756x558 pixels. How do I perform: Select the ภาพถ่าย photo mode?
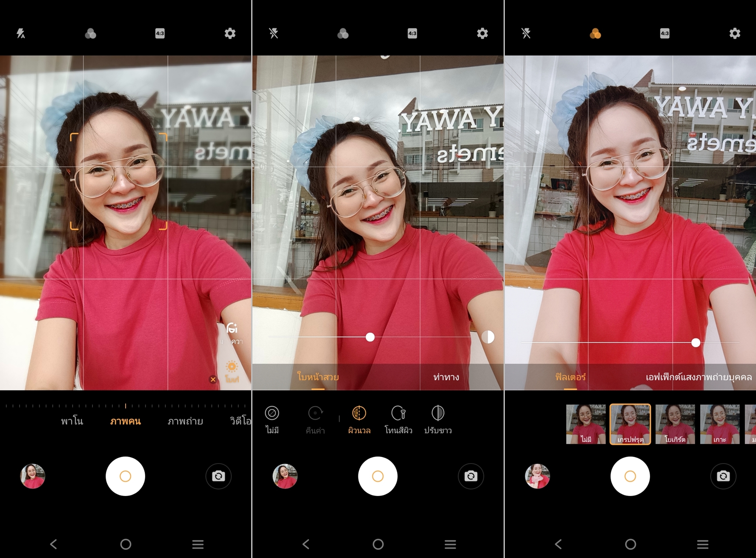(185, 421)
